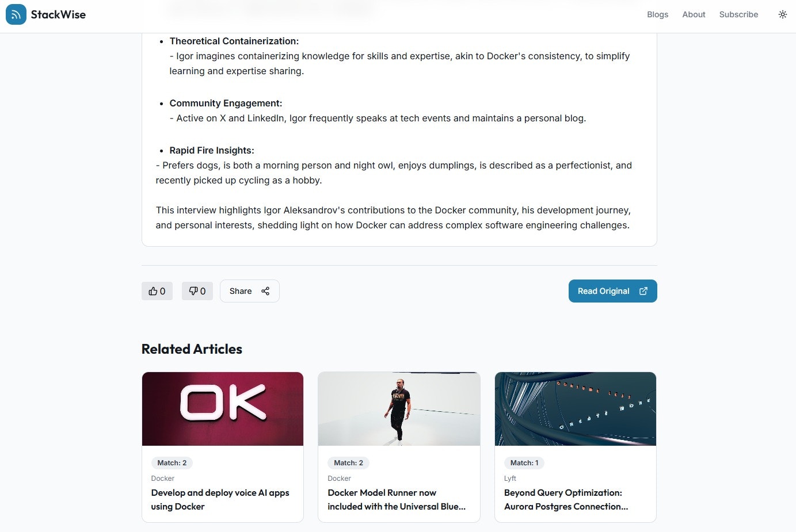Toggle like on this article
Viewport: 796px width, 532px height.
tap(157, 291)
